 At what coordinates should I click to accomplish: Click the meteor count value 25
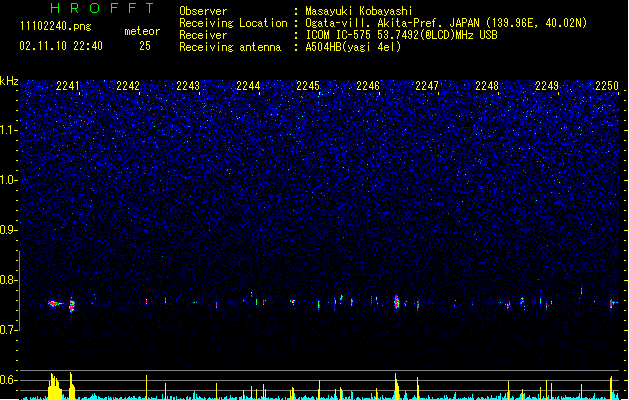click(x=145, y=46)
